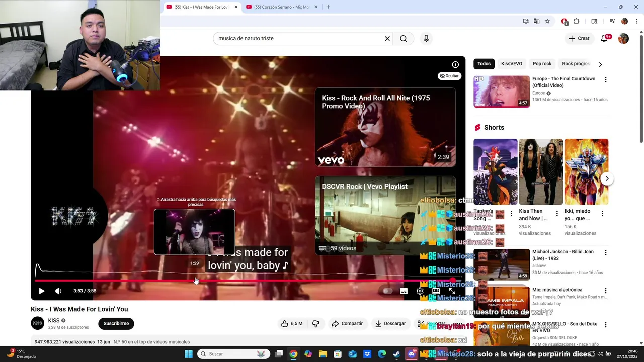Open Steam from taskbar
This screenshot has width=644, height=362.
coord(396,354)
